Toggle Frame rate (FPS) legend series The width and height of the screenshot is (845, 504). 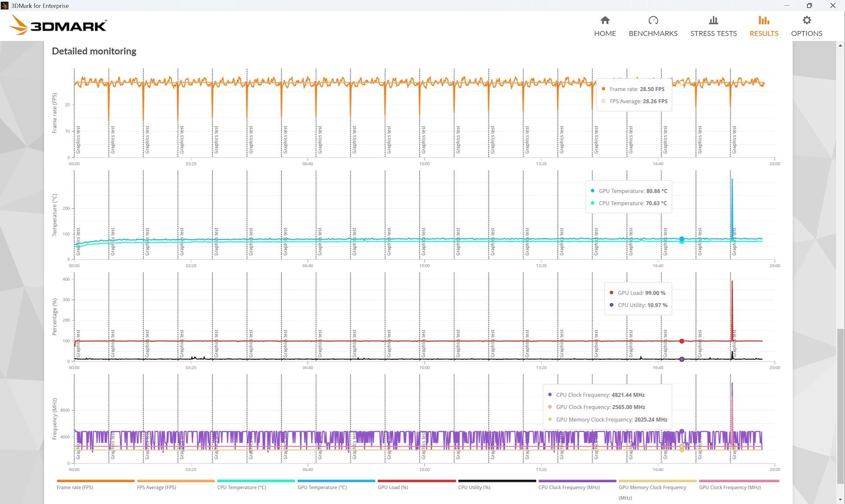coord(75,487)
